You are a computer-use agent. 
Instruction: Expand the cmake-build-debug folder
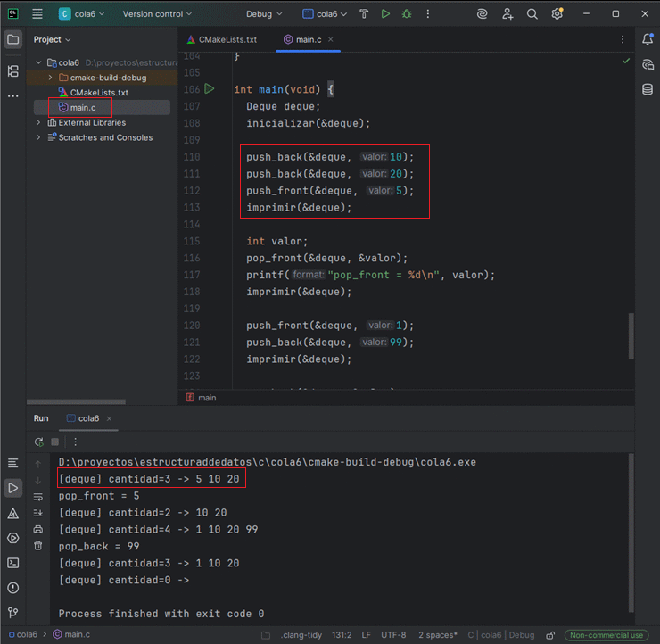point(51,78)
